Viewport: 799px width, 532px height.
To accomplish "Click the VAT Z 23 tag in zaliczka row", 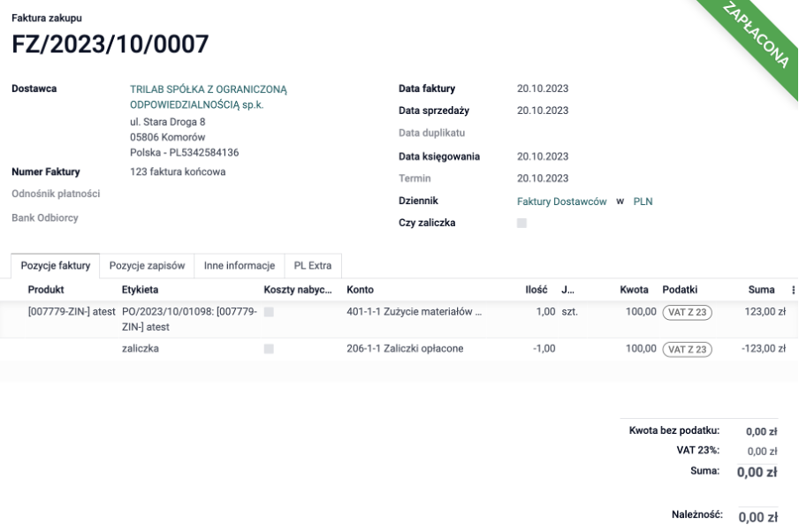I will [x=689, y=349].
